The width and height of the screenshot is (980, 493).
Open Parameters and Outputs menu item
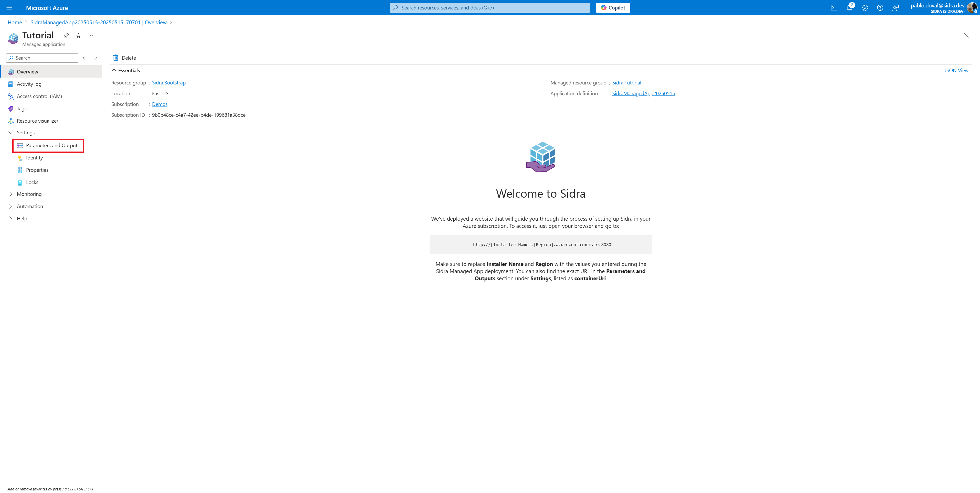52,145
